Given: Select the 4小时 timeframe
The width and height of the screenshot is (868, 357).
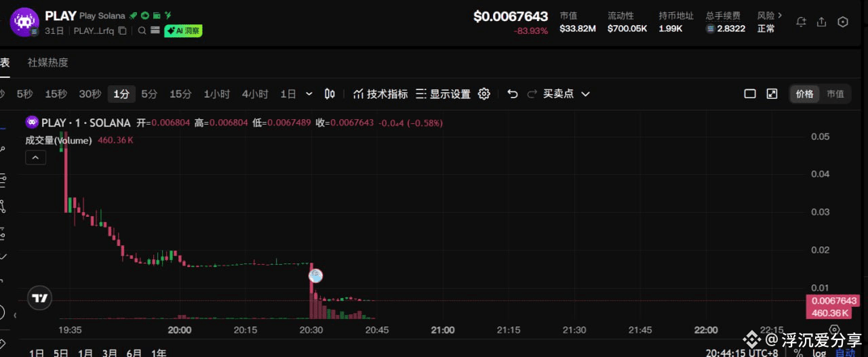Looking at the screenshot, I should coord(255,94).
